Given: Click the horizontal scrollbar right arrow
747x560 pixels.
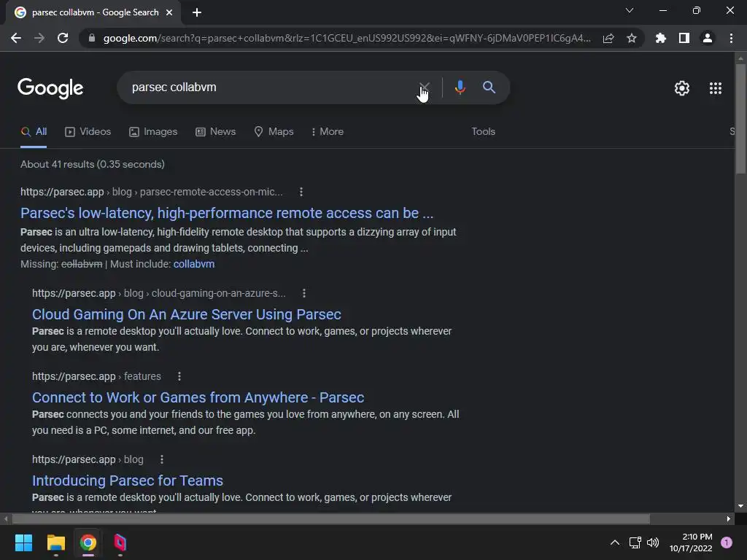Looking at the screenshot, I should coord(729,519).
